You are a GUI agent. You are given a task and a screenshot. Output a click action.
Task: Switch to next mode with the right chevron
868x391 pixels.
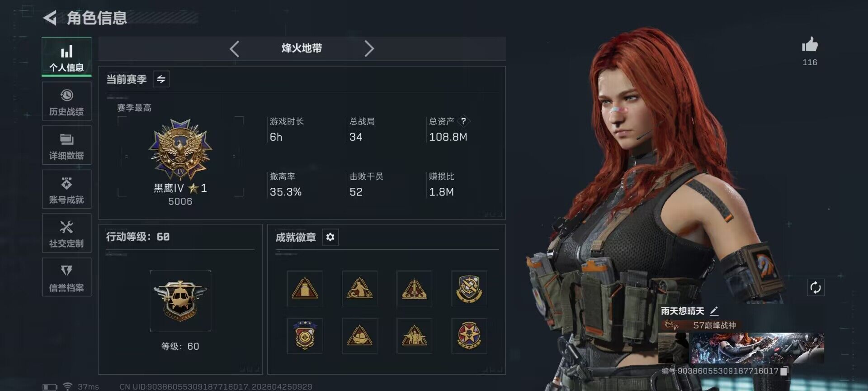pyautogui.click(x=369, y=48)
